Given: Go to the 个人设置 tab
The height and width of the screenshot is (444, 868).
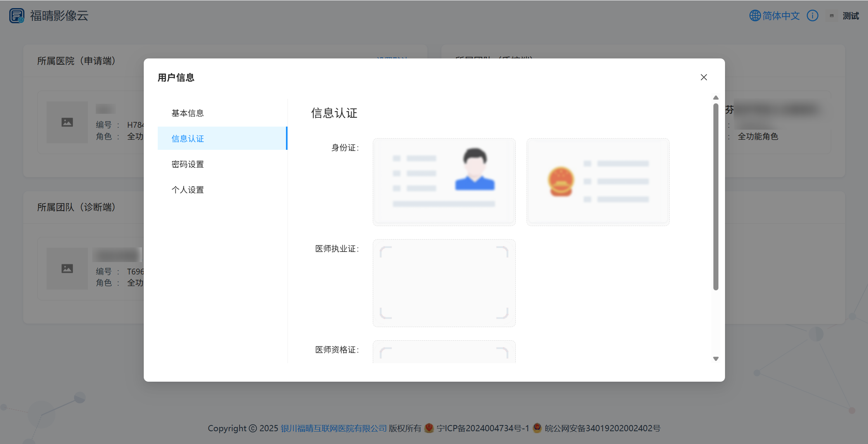Looking at the screenshot, I should click(188, 190).
